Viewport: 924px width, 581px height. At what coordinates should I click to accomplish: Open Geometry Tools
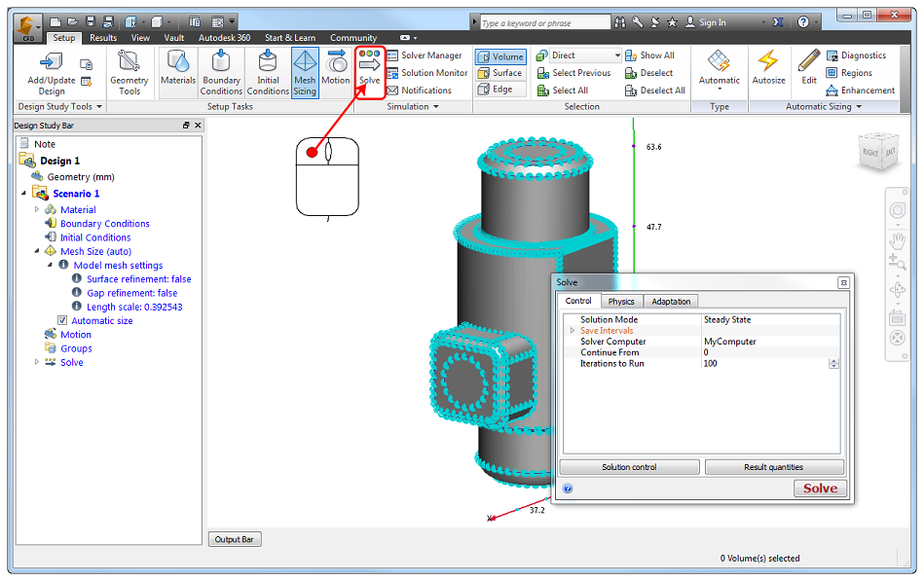point(129,72)
